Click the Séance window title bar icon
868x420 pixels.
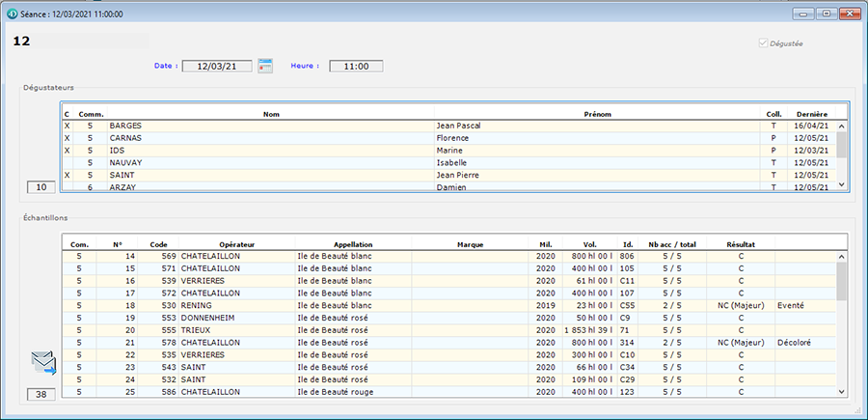coord(12,14)
